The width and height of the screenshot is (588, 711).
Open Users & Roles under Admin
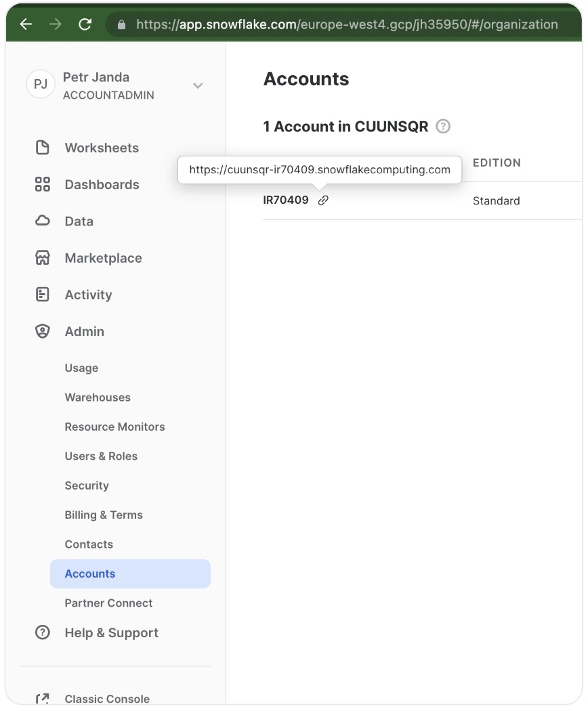101,456
